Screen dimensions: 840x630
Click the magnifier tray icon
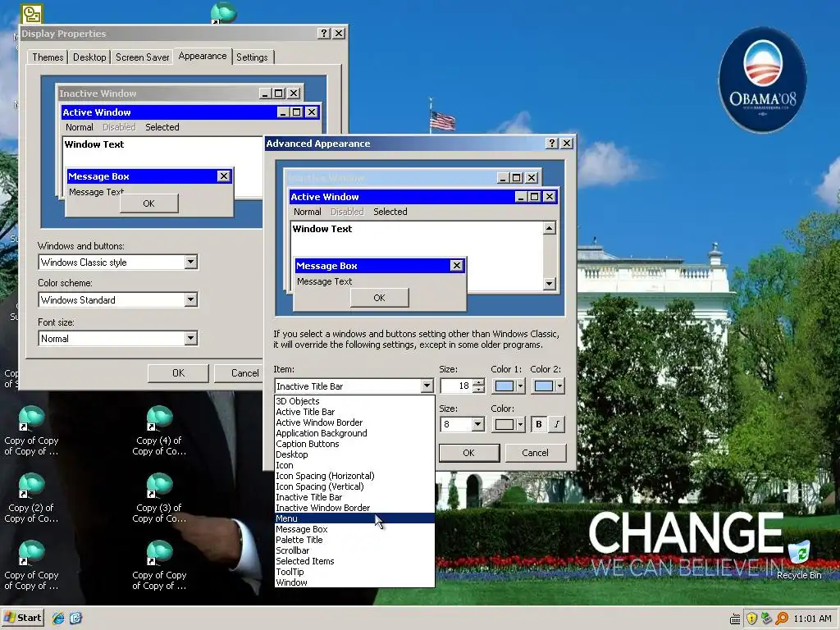pos(782,619)
